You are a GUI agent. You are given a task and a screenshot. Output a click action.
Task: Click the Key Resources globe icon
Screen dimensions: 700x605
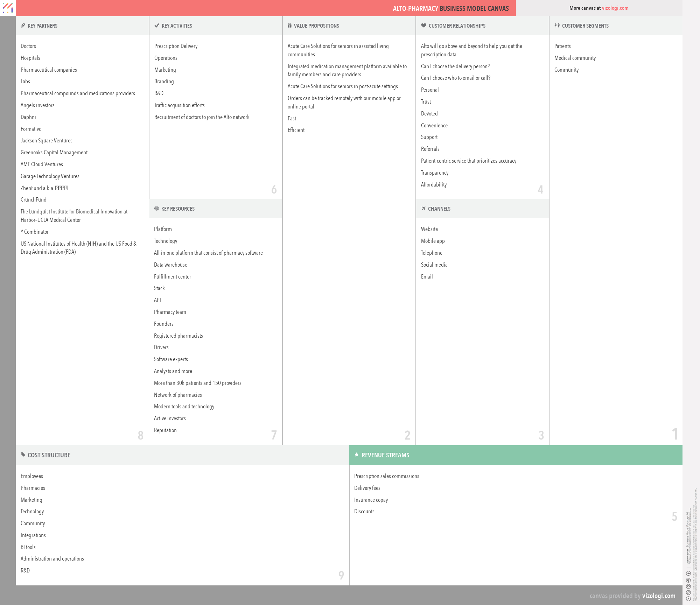[156, 209]
